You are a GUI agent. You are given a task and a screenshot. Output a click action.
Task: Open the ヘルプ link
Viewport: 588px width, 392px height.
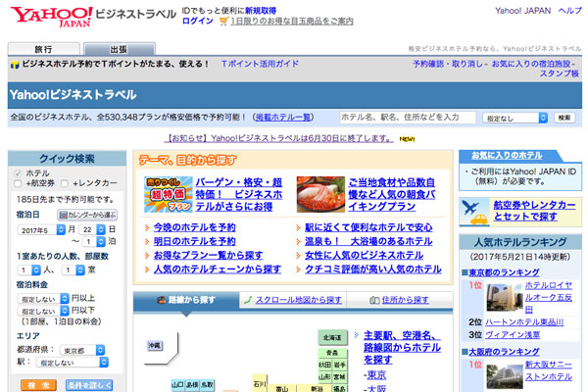click(x=570, y=11)
